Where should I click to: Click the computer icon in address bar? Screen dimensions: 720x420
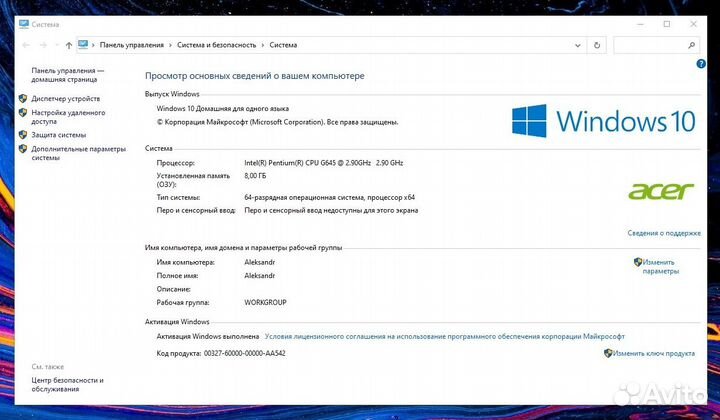(83, 45)
